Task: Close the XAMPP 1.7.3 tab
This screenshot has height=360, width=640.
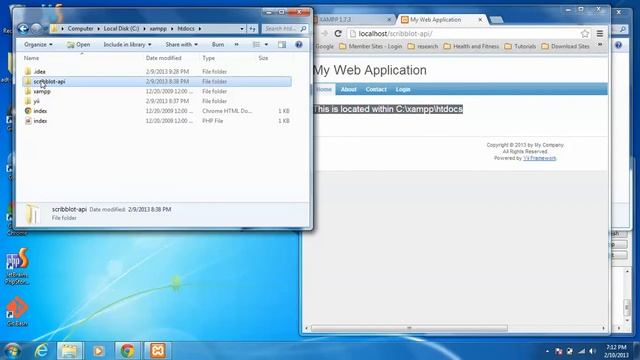Action: (x=389, y=19)
